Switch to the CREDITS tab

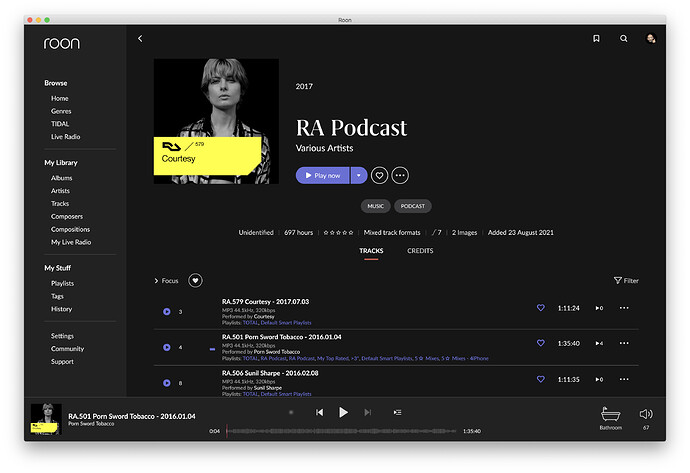[420, 251]
